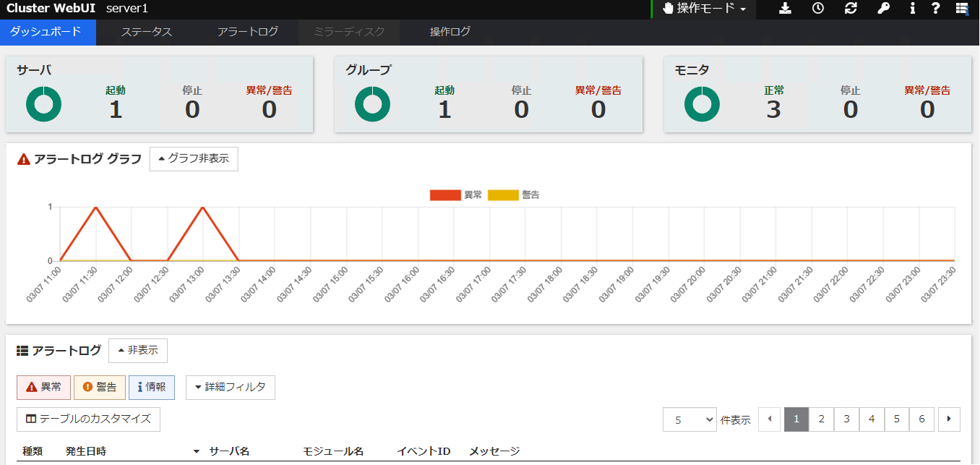
Task: Toggle the 情報 info filter
Action: click(152, 388)
